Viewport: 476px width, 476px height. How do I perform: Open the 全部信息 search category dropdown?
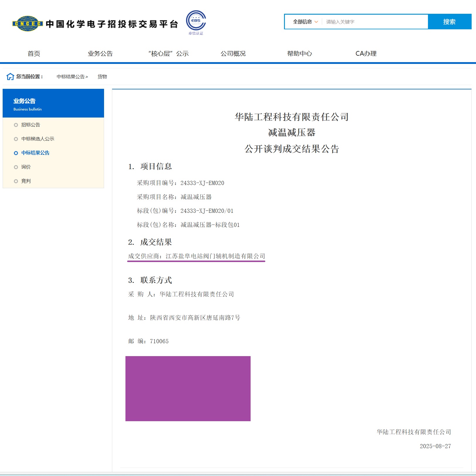(305, 22)
